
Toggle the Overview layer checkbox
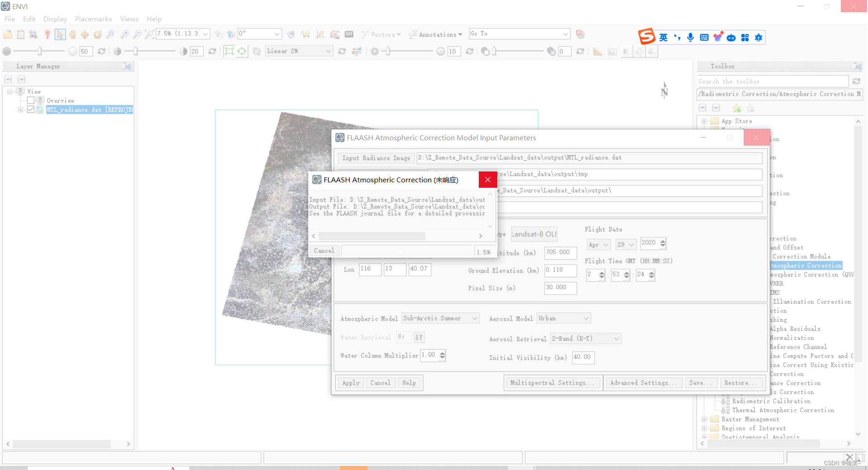click(x=31, y=100)
